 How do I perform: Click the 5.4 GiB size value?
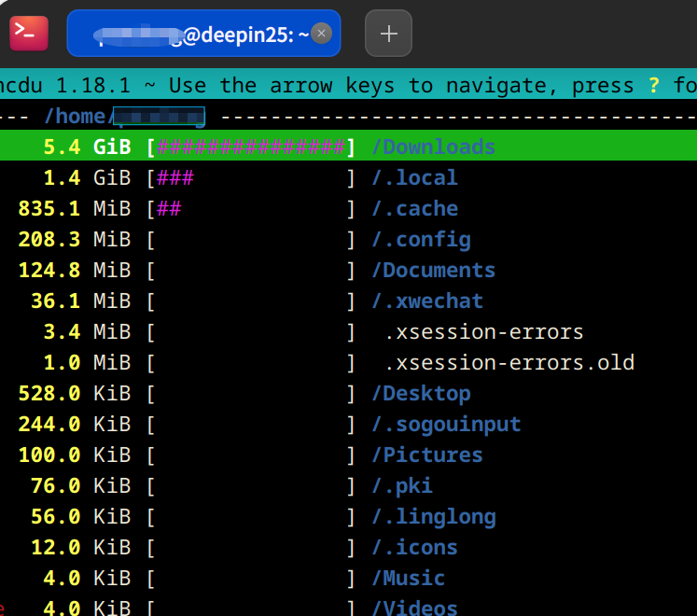[87, 147]
